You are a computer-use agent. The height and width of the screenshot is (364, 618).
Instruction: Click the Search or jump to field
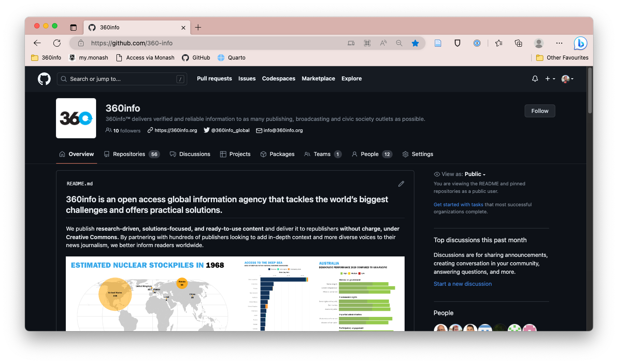click(122, 79)
